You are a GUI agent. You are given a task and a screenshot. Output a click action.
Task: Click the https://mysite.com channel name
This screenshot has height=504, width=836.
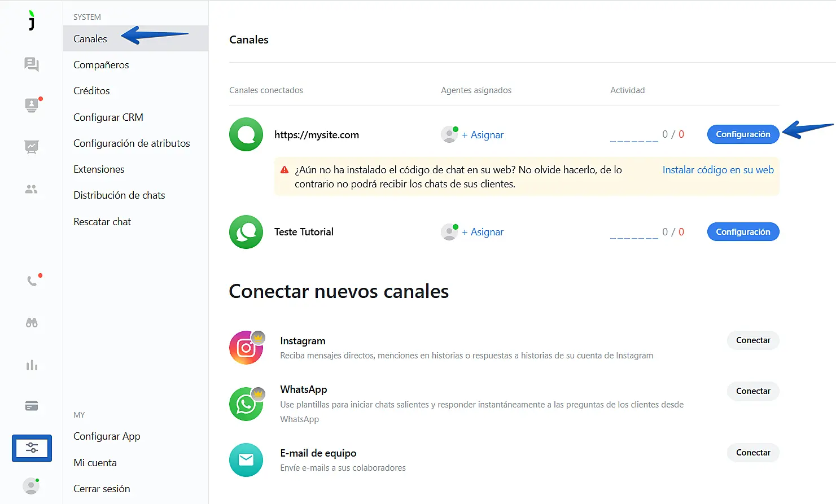click(x=317, y=135)
